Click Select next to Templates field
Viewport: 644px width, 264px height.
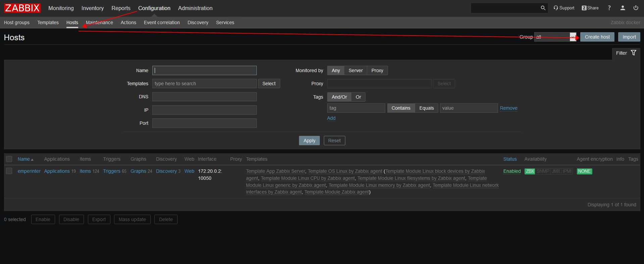(269, 84)
